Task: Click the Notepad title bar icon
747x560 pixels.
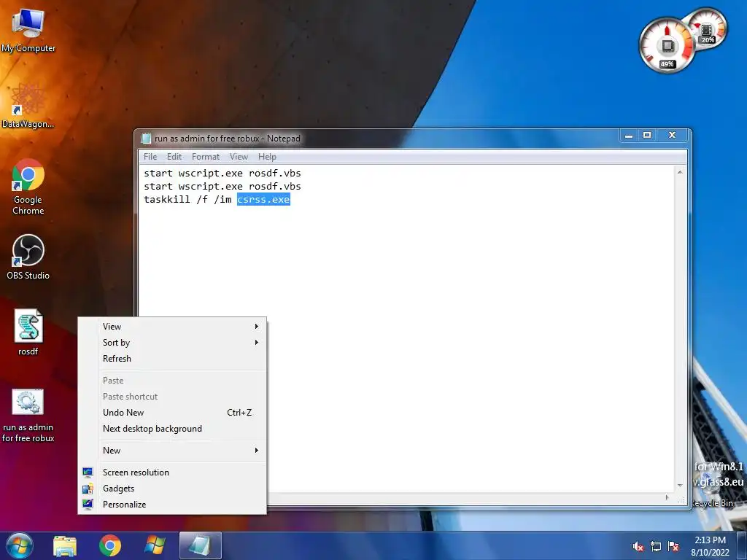Action: (x=146, y=139)
